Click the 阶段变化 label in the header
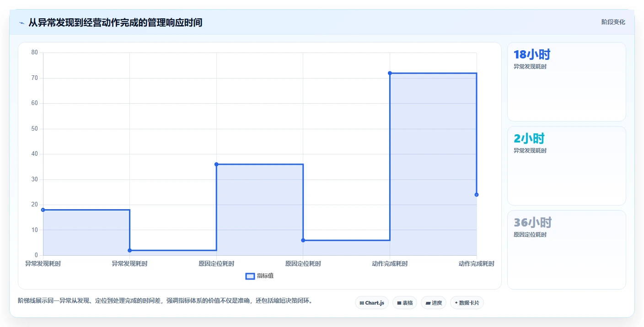Screen dimensions: 644x327 tap(613, 22)
